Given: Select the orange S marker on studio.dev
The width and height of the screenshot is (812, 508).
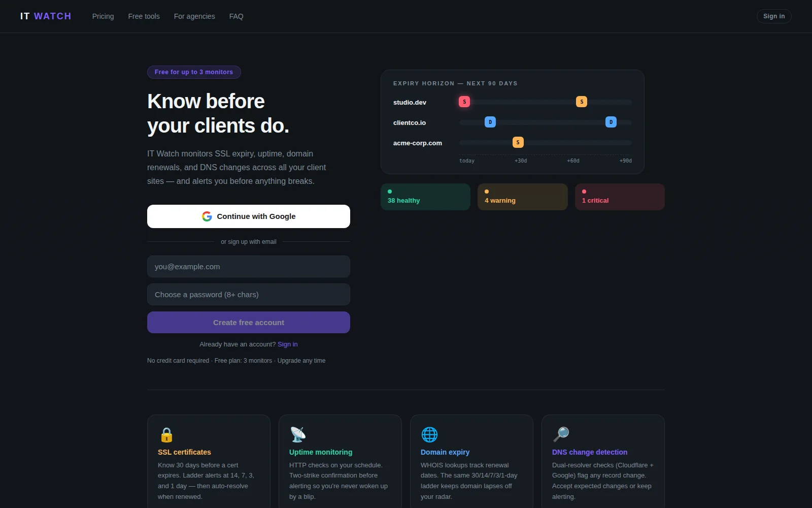Looking at the screenshot, I should click(582, 102).
